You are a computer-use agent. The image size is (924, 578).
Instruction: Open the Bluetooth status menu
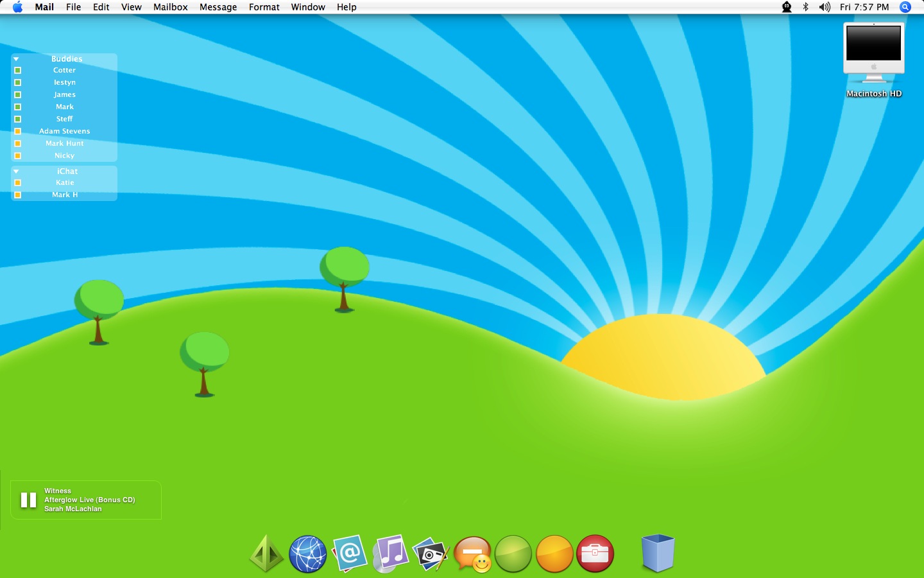806,7
